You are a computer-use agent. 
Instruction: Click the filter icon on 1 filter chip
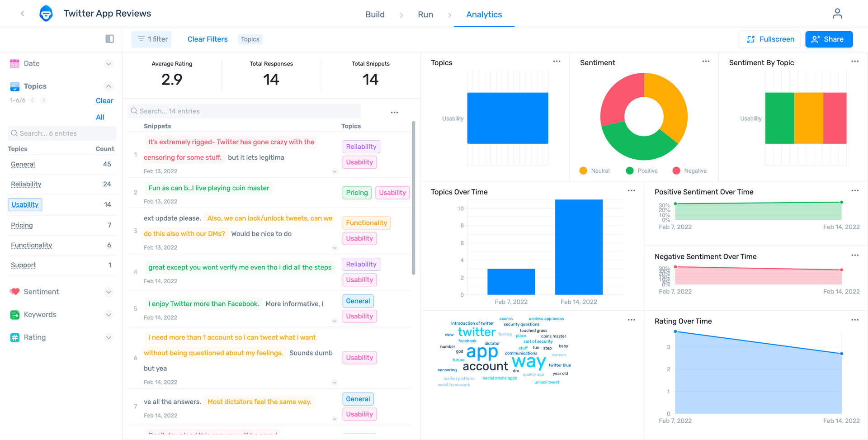[x=140, y=39]
